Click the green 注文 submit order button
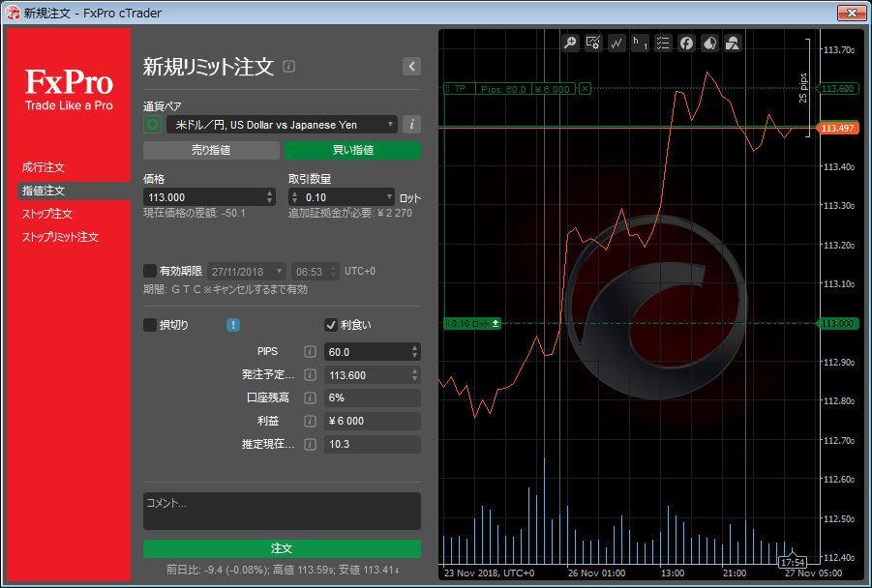This screenshot has height=588, width=872. (x=282, y=548)
